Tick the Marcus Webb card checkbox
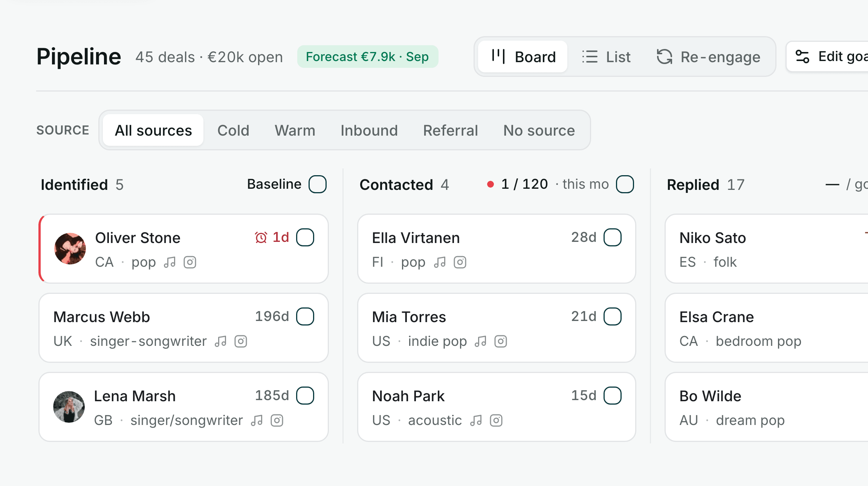The height and width of the screenshot is (486, 868). coord(305,316)
